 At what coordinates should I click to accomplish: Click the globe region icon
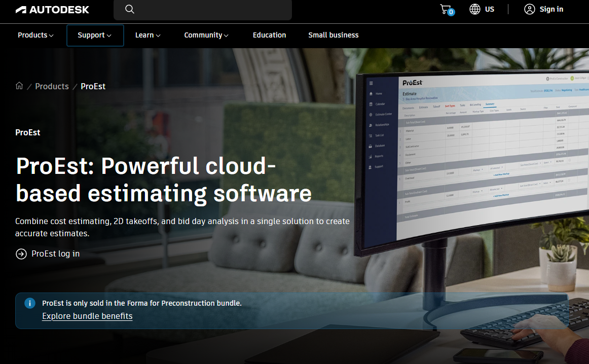coord(475,10)
